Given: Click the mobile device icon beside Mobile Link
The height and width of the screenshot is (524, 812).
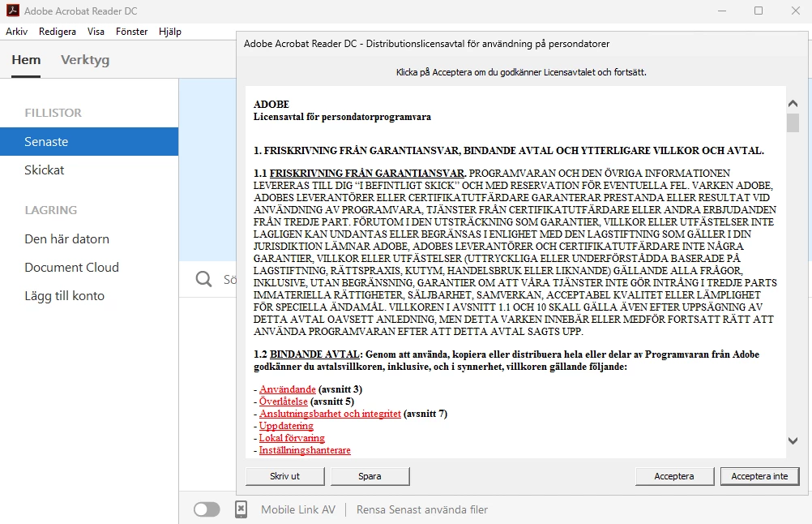Looking at the screenshot, I should point(241,509).
